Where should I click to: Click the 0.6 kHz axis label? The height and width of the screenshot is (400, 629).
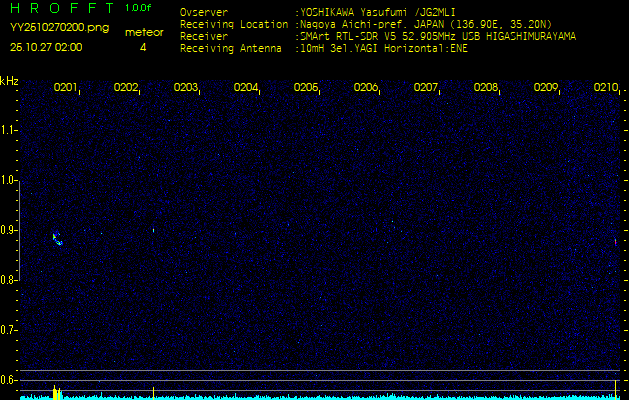pyautogui.click(x=8, y=380)
